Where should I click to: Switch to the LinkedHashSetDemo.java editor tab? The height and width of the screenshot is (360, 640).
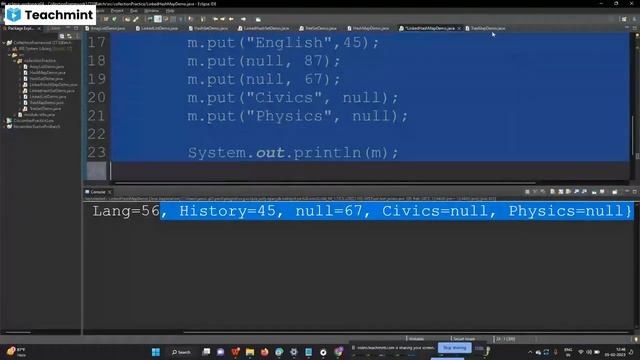[264, 28]
